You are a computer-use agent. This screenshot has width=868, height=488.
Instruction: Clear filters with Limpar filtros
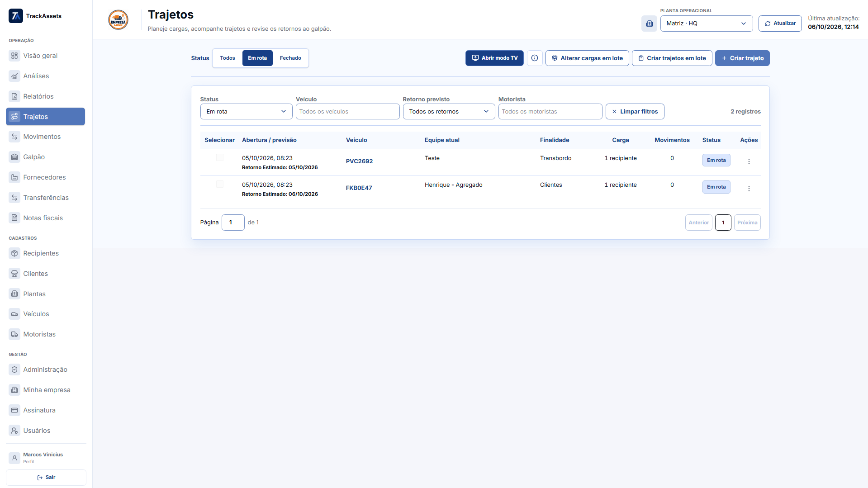pos(635,112)
